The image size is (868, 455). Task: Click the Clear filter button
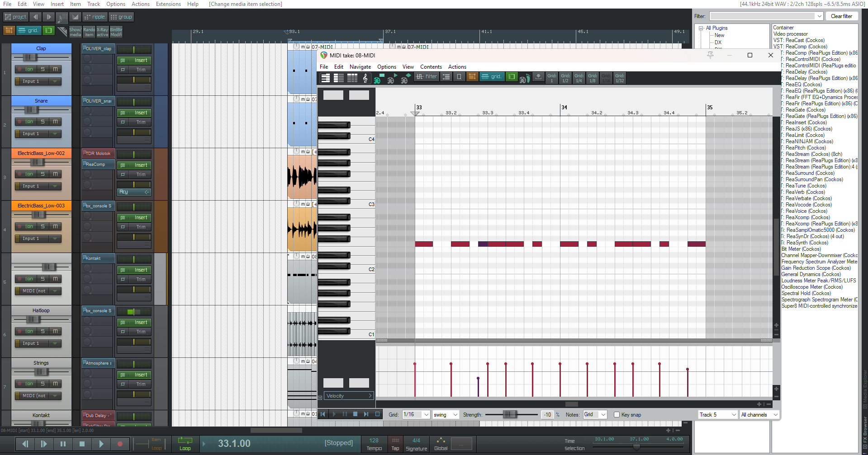[x=841, y=16]
